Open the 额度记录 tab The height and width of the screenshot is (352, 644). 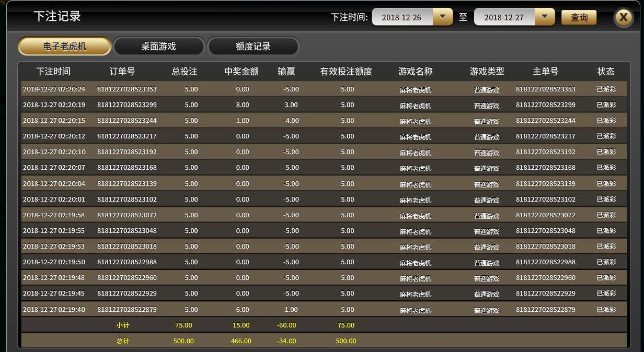253,46
